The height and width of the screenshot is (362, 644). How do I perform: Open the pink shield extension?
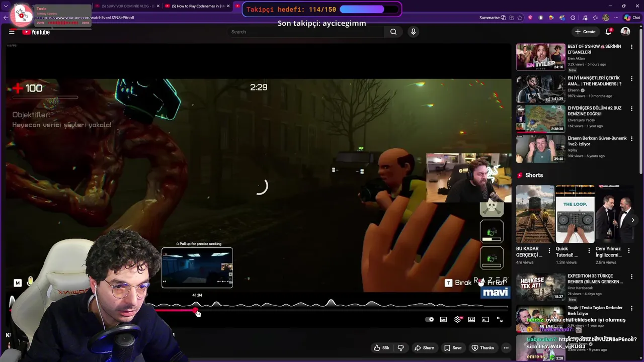(530, 18)
